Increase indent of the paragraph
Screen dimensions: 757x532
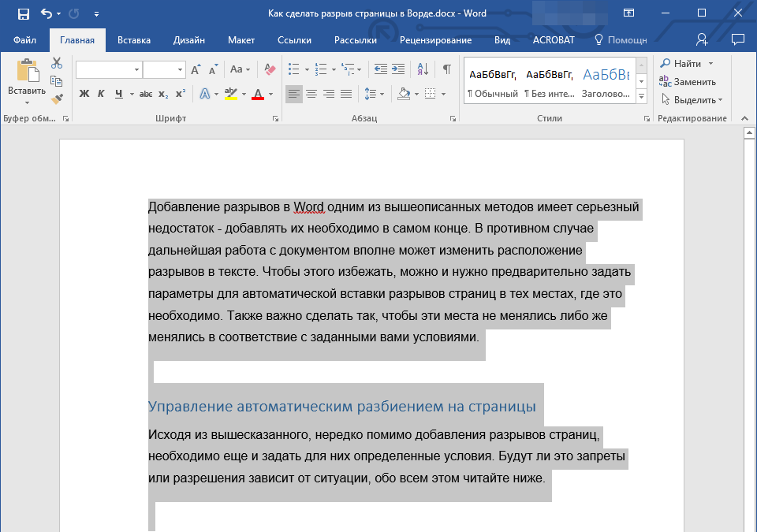(x=398, y=69)
